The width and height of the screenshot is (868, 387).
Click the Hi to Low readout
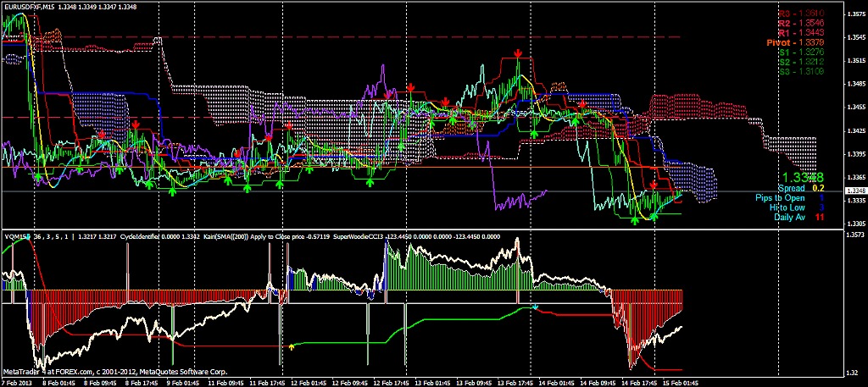pyautogui.click(x=797, y=207)
